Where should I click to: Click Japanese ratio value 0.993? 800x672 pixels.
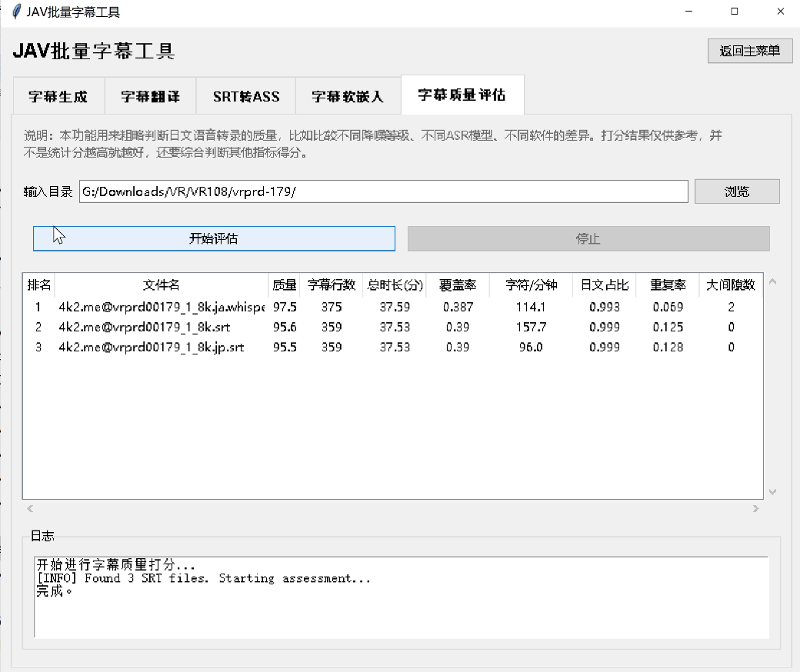605,307
